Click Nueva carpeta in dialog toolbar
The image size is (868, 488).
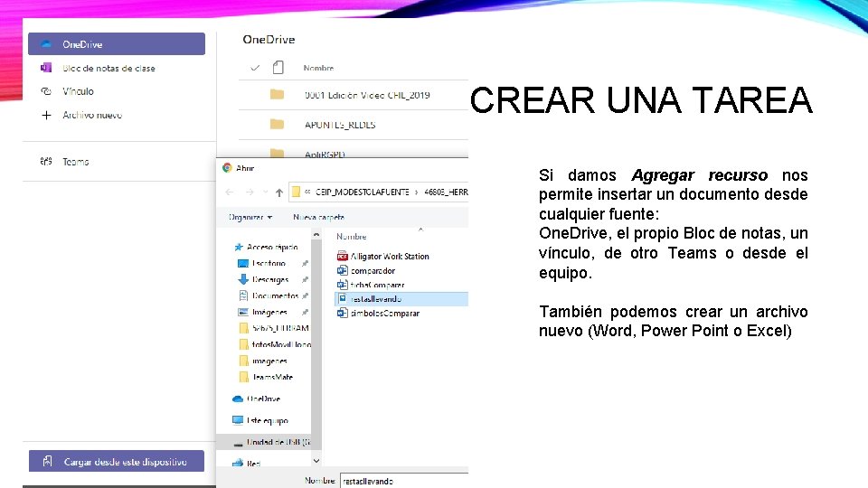[x=319, y=218]
